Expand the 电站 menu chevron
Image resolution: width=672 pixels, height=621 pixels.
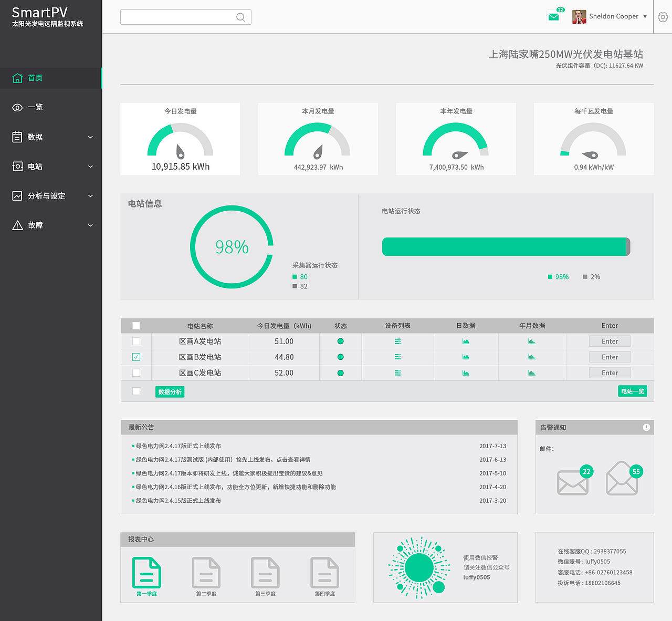tap(90, 167)
